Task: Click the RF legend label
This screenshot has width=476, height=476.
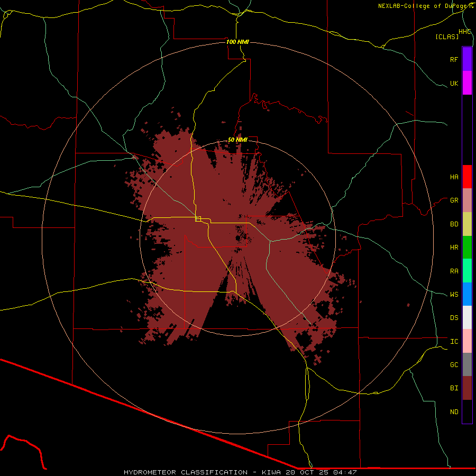Action: (454, 59)
